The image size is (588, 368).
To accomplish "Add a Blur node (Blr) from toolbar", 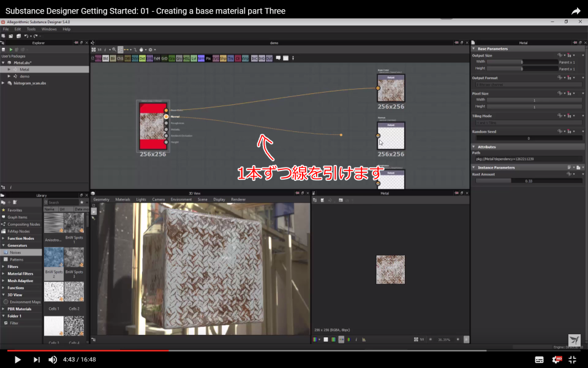I will [113, 59].
